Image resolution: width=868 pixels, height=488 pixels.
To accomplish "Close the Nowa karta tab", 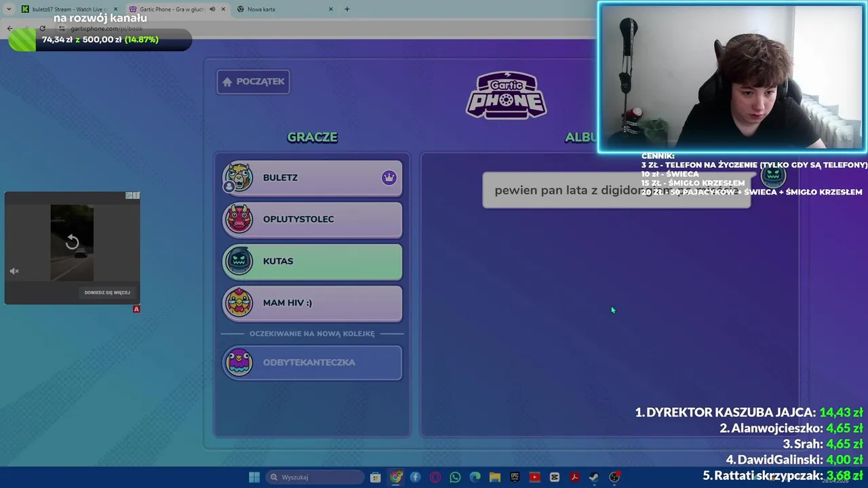I will pos(331,9).
